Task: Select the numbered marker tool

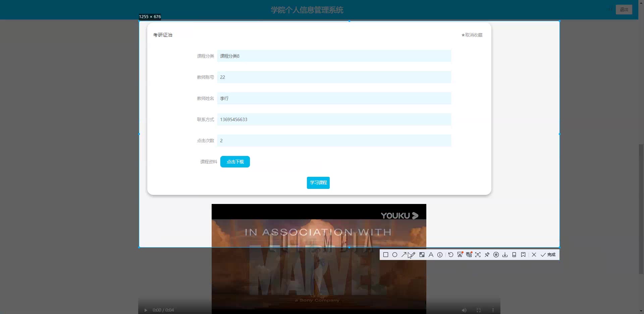Action: pyautogui.click(x=440, y=255)
